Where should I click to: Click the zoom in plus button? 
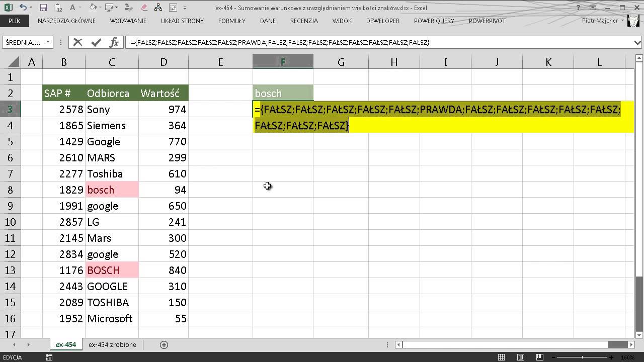(x=611, y=357)
